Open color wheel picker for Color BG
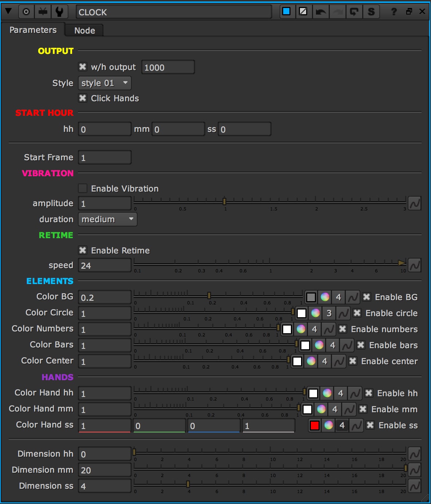 click(325, 297)
